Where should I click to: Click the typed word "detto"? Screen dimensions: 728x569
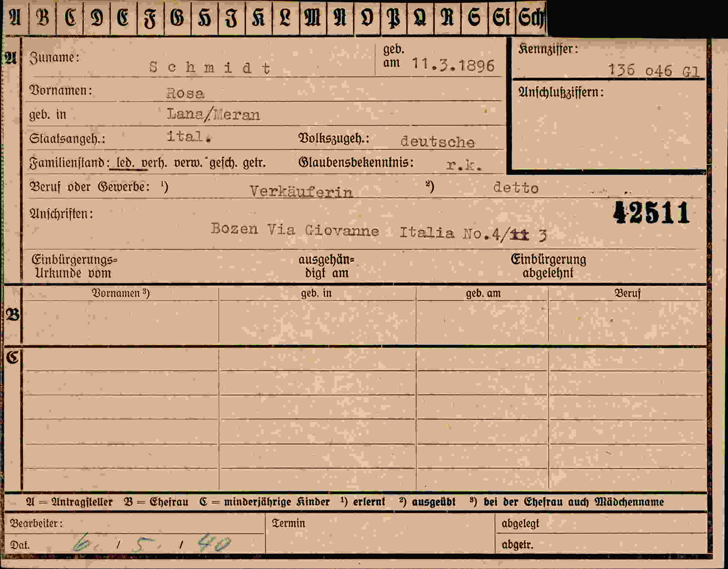tap(516, 188)
